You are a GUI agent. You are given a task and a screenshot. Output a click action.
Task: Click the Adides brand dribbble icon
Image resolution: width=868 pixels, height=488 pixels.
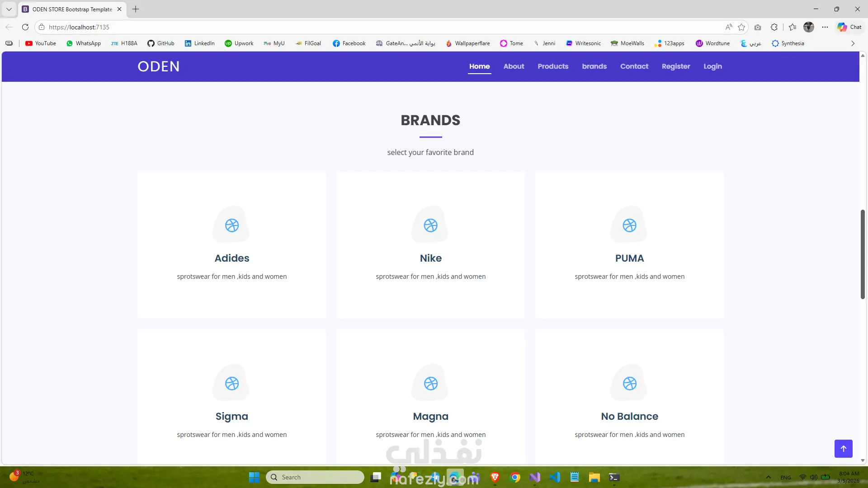click(x=232, y=225)
